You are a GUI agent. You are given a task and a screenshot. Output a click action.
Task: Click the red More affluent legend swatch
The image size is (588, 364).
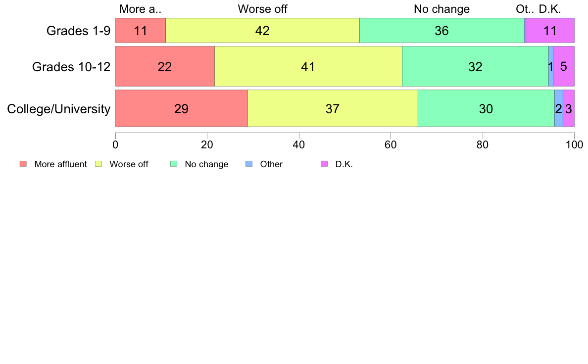tap(23, 164)
